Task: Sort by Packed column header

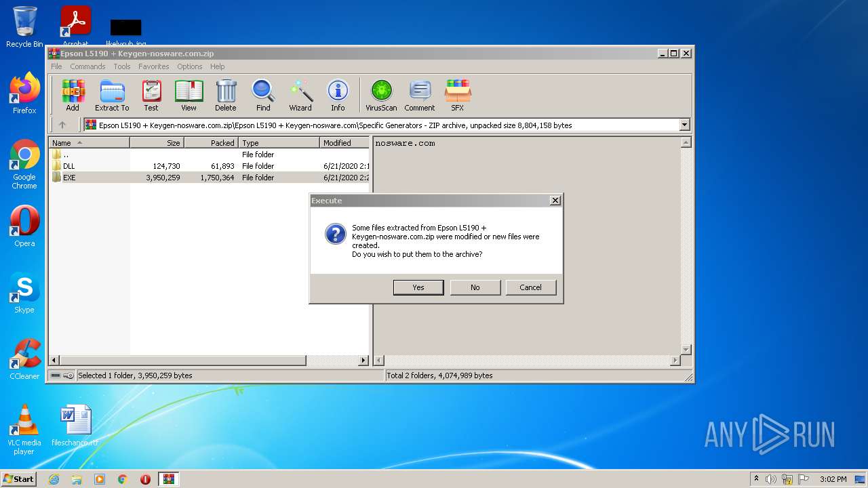Action: point(211,143)
